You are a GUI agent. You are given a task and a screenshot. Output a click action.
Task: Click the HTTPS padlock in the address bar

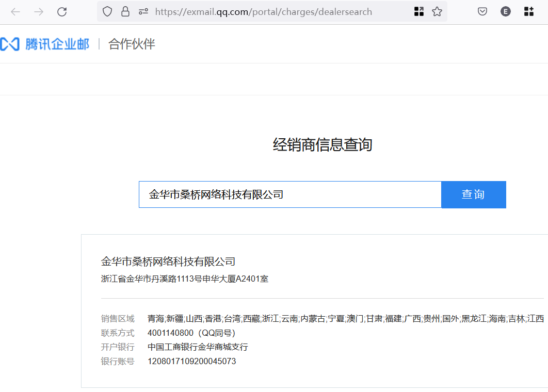click(x=125, y=11)
